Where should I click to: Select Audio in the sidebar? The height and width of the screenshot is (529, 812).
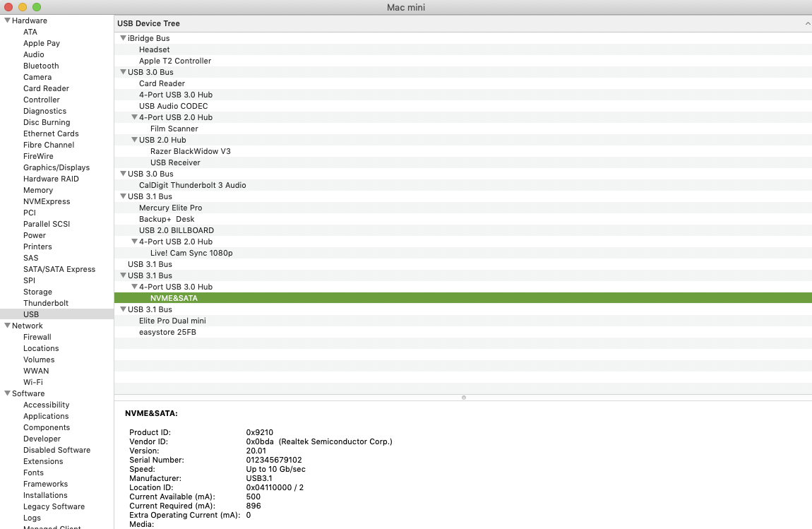34,54
